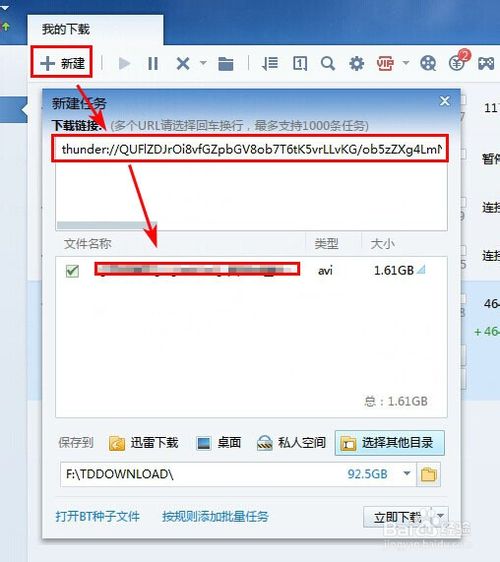Delete the task with the X icon
This screenshot has width=500, height=562.
[x=183, y=64]
